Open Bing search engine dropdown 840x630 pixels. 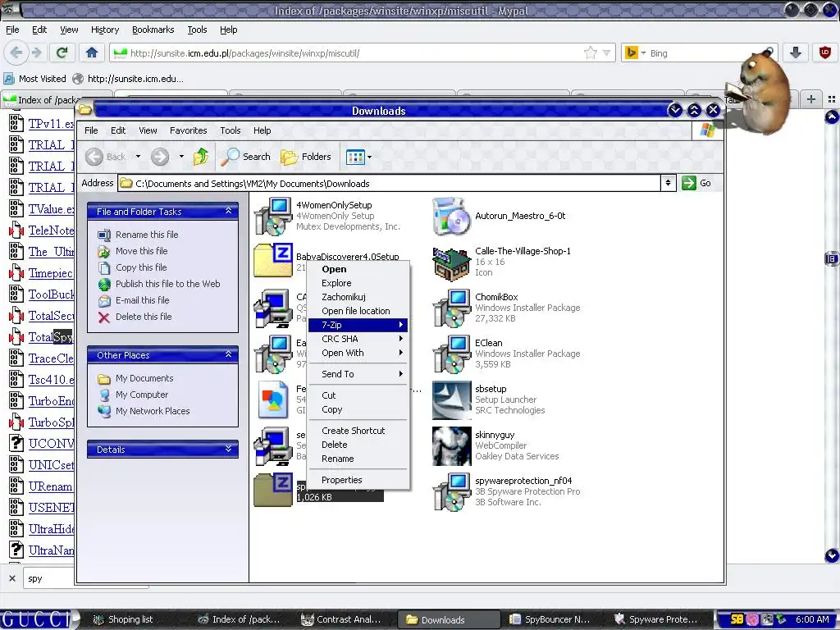pyautogui.click(x=643, y=53)
